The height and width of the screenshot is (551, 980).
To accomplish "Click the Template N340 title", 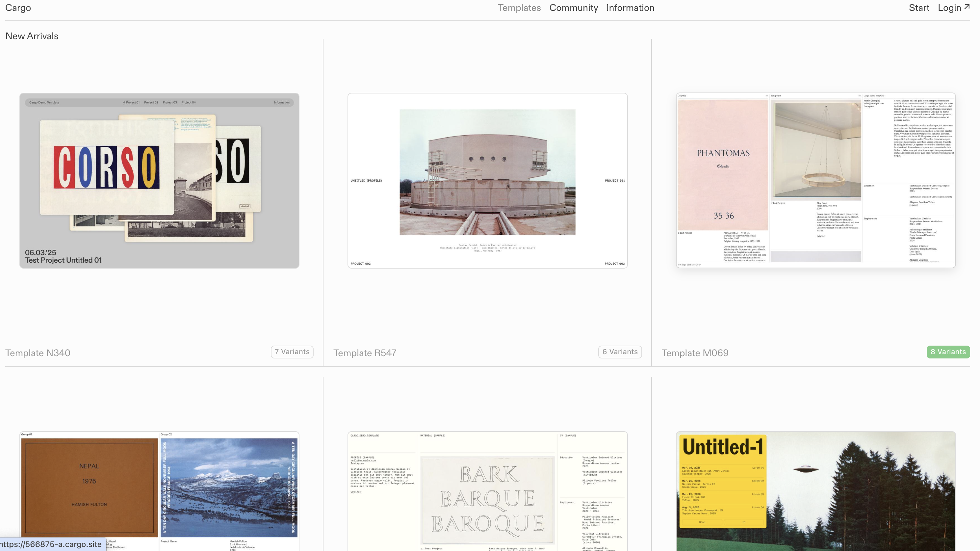I will tap(38, 353).
